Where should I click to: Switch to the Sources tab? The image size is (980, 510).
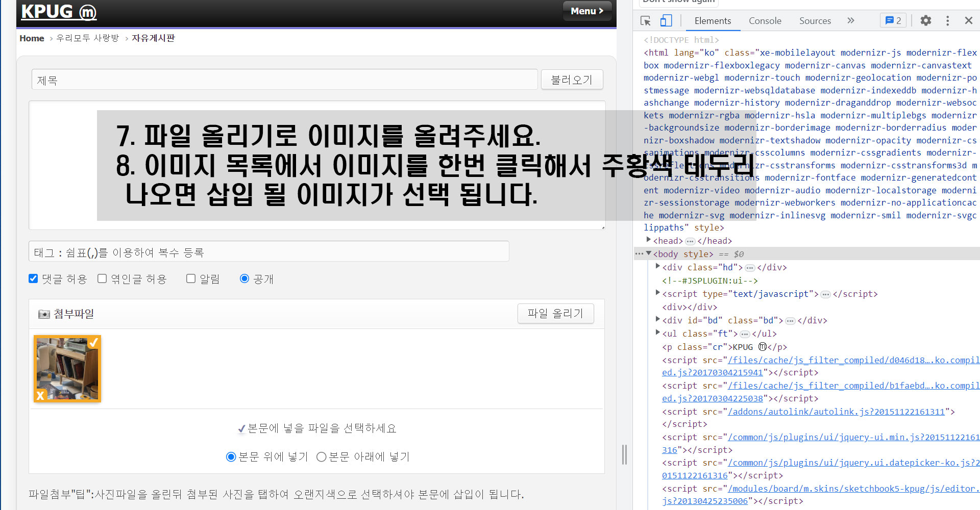(815, 21)
